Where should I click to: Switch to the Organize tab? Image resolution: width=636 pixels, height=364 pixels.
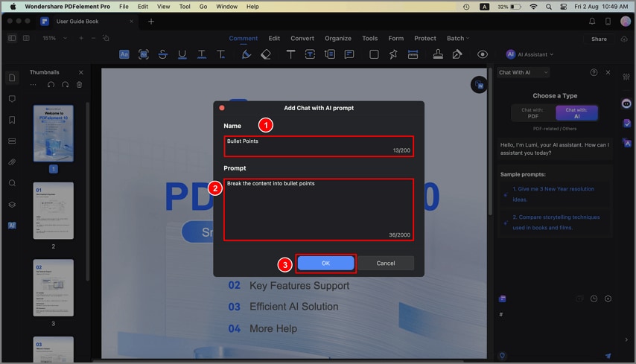338,38
